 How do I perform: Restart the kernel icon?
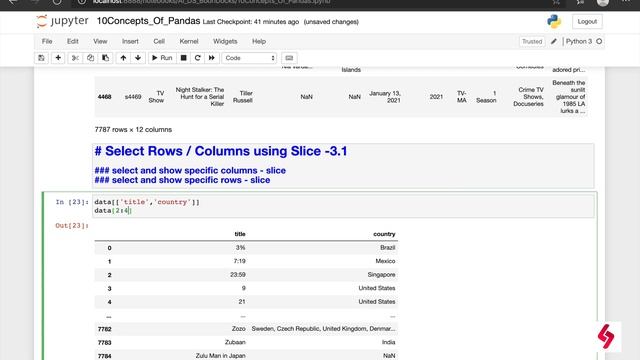tap(198, 58)
